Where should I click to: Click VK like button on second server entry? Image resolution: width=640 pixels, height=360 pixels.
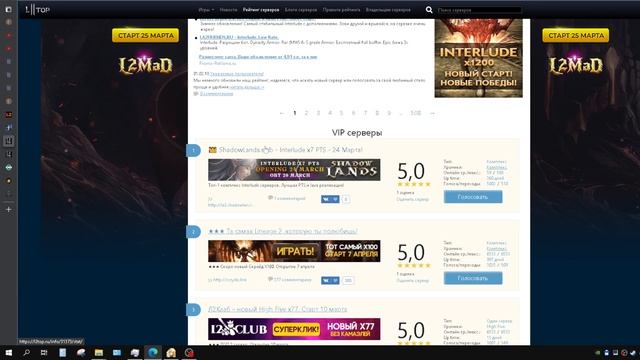[x=330, y=280]
